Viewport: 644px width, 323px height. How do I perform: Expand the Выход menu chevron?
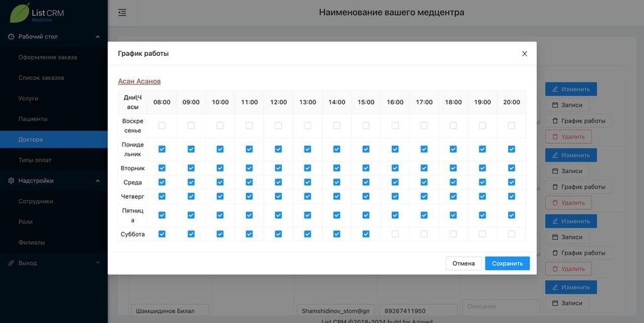pyautogui.click(x=97, y=263)
